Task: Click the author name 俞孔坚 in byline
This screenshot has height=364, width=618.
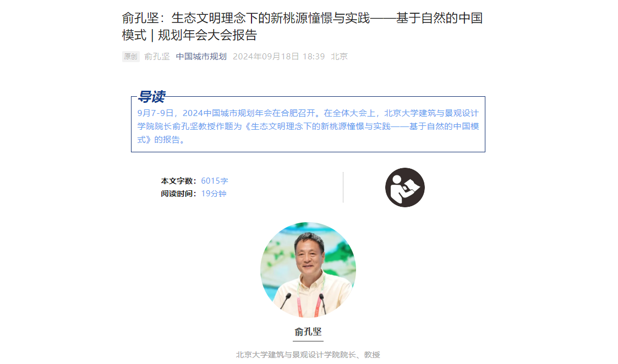Action: (157, 56)
